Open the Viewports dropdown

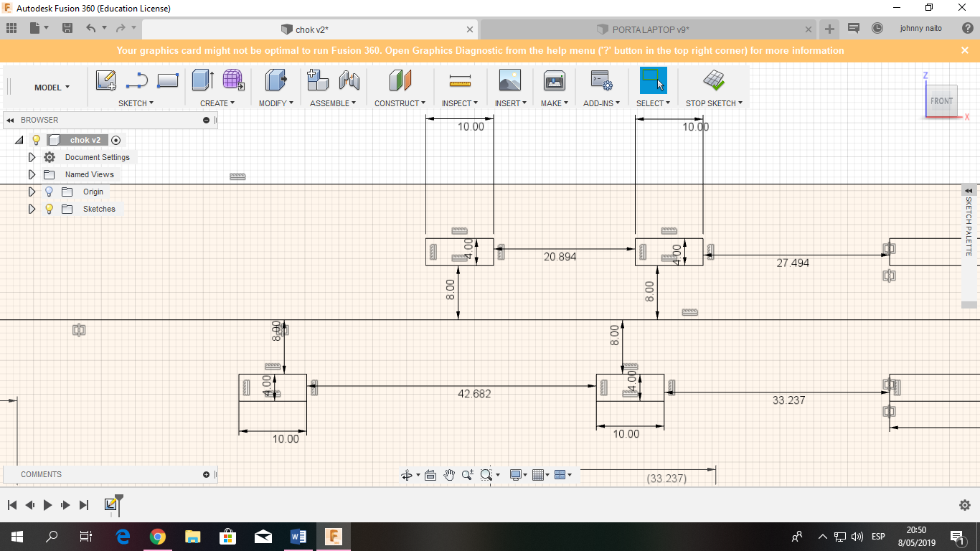pos(563,475)
